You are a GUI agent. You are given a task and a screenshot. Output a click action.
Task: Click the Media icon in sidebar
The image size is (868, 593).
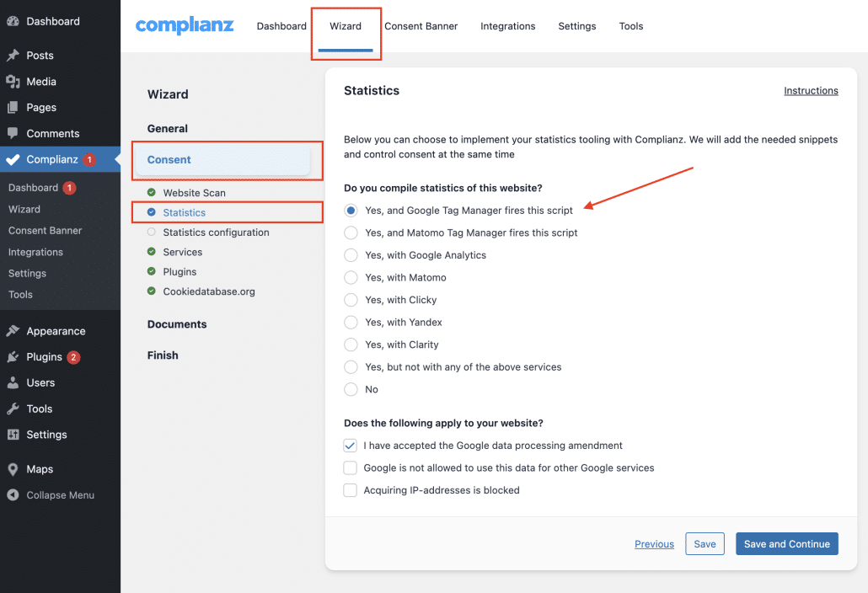point(13,82)
